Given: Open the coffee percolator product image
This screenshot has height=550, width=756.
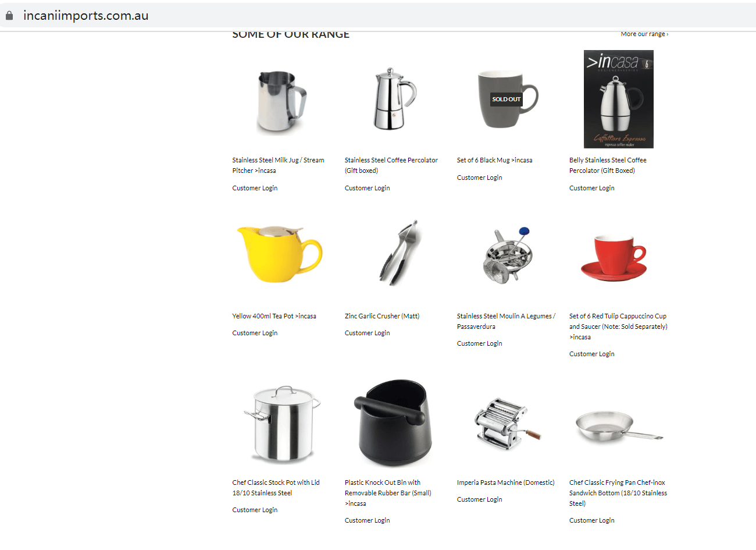Looking at the screenshot, I should click(394, 99).
